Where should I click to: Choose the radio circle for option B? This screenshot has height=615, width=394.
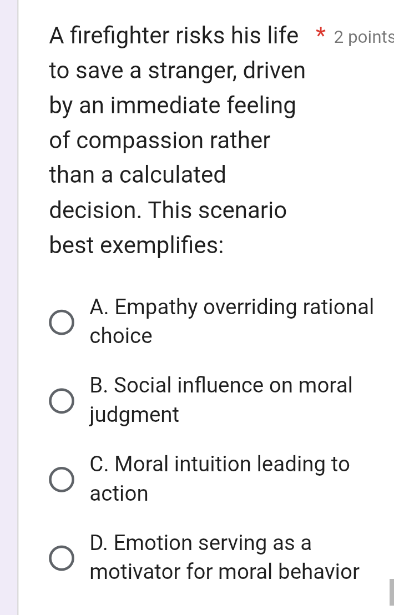point(62,401)
